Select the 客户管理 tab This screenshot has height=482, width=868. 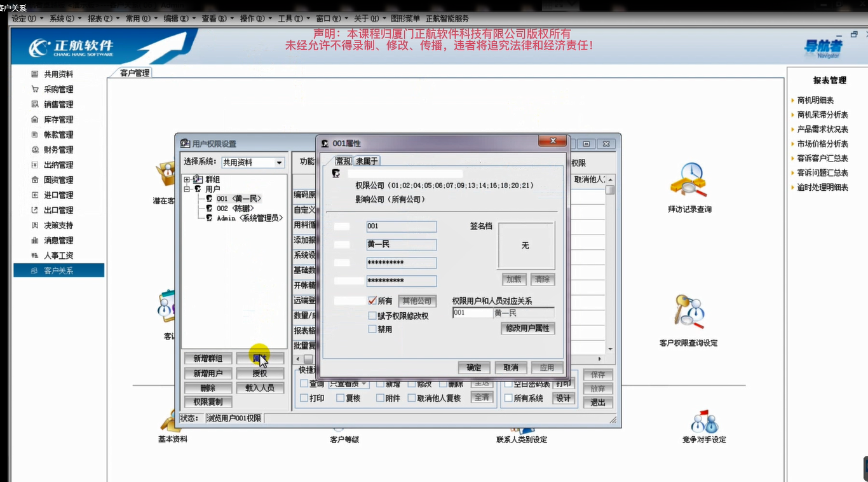coord(135,73)
